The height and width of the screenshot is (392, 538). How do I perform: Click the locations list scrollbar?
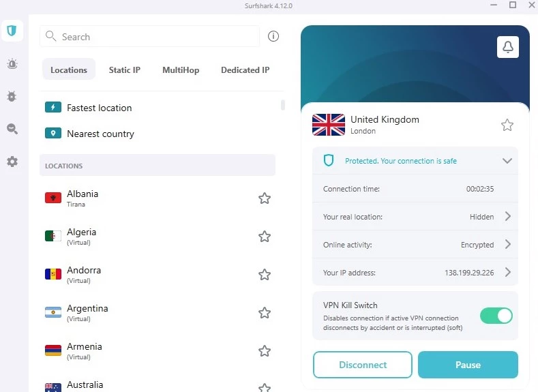(x=283, y=105)
